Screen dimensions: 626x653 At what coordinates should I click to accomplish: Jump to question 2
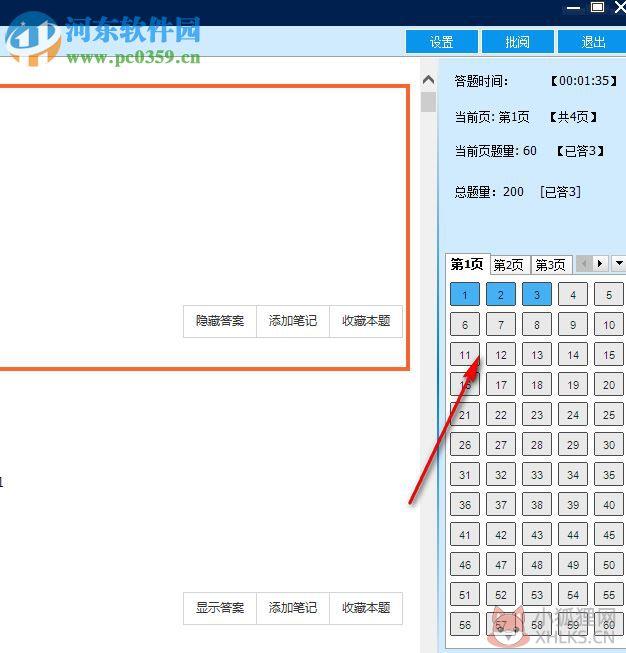[501, 295]
